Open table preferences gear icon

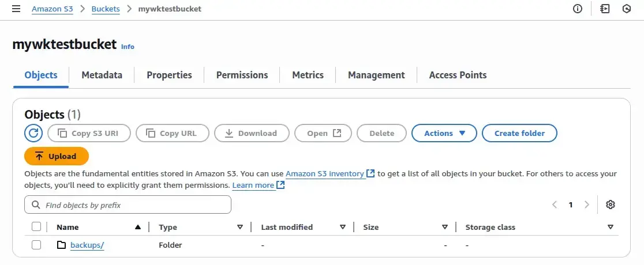tap(611, 205)
